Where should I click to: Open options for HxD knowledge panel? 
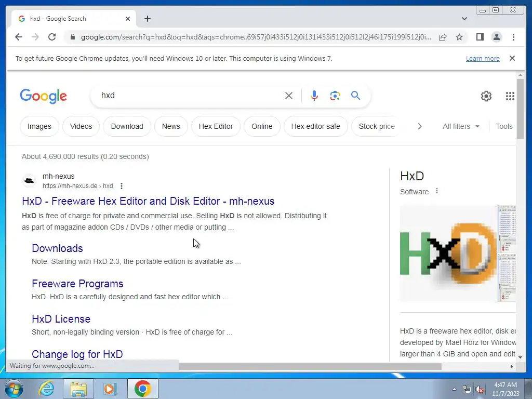point(437,191)
